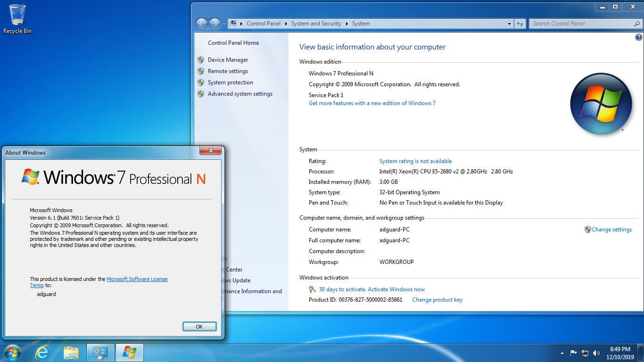Image resolution: width=644 pixels, height=362 pixels.
Task: Minimize the Control Panel window
Action: 602,7
